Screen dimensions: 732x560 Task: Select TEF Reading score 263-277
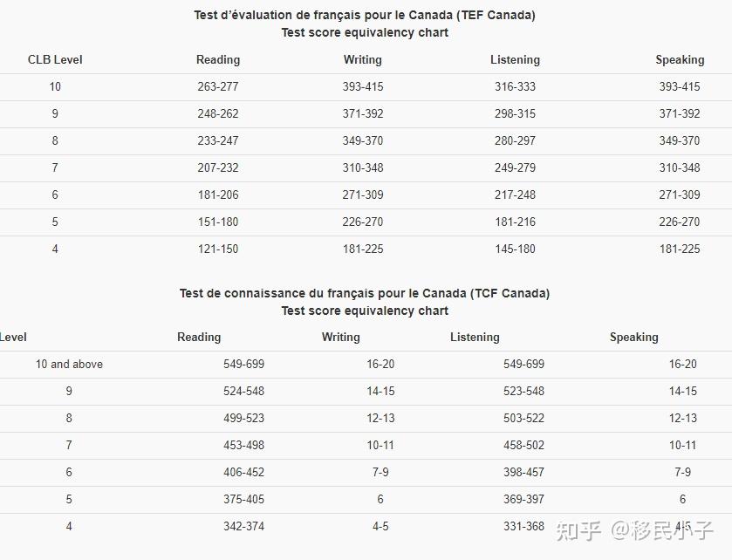(218, 87)
